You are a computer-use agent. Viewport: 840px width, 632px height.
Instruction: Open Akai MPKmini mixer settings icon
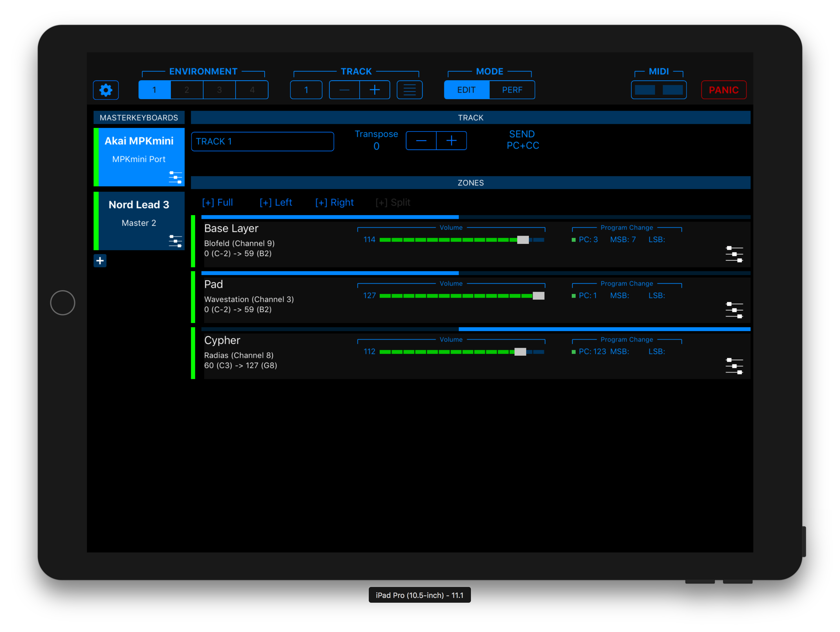click(175, 177)
